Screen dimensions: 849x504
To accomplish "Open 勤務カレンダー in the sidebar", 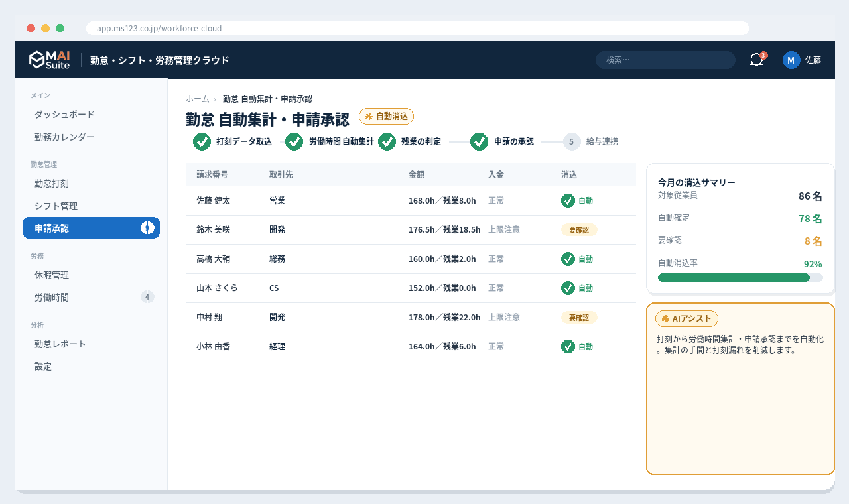I will tap(91, 137).
